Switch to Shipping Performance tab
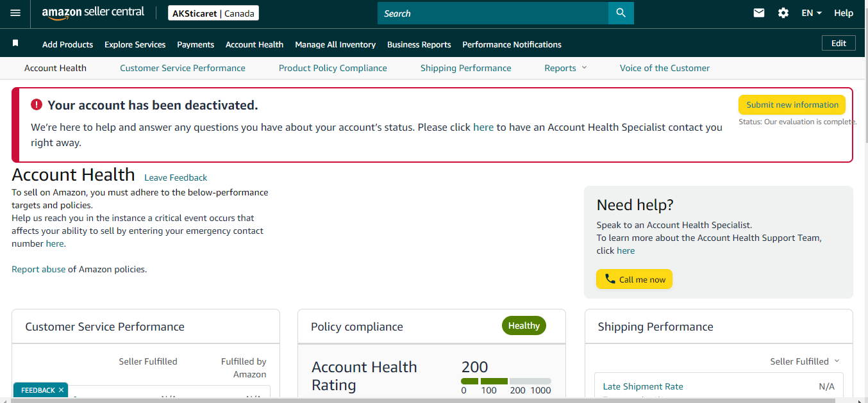The width and height of the screenshot is (868, 403). [x=466, y=68]
